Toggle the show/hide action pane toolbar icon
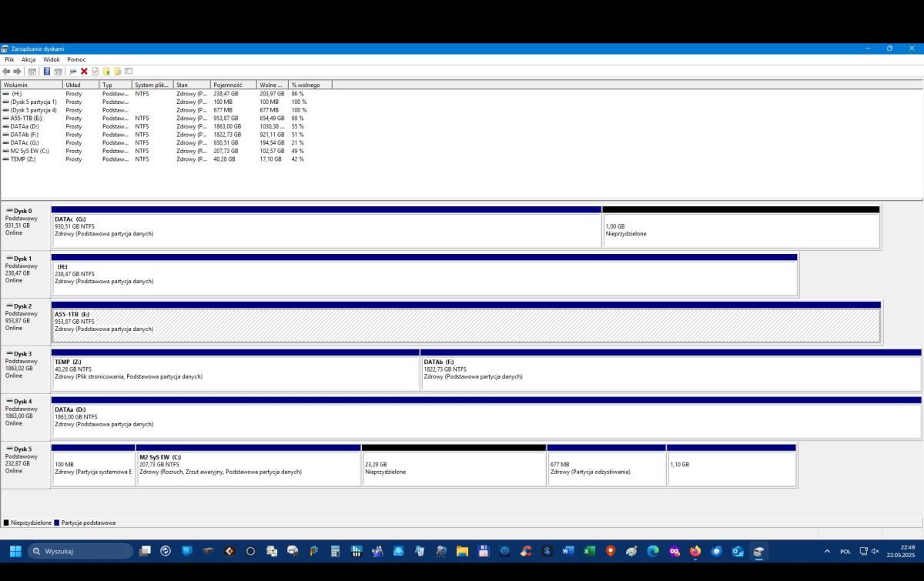The height and width of the screenshot is (581, 924). 58,72
